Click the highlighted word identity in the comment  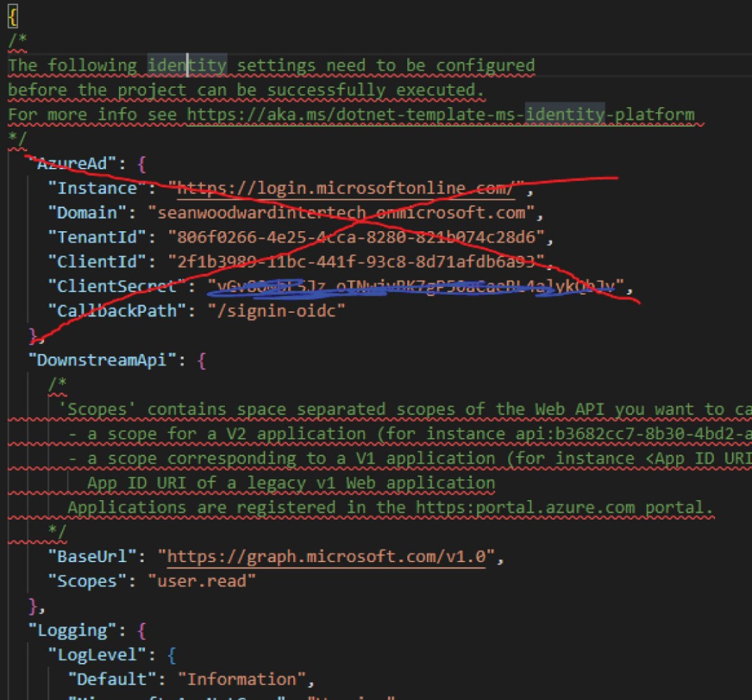[186, 65]
